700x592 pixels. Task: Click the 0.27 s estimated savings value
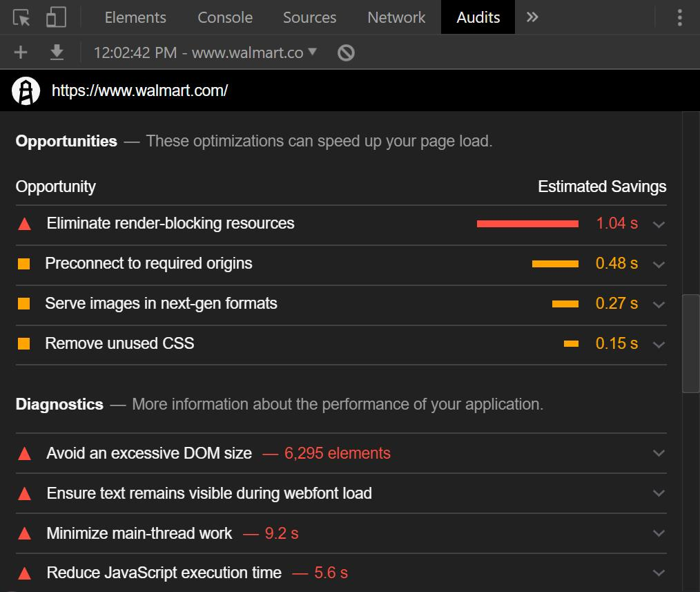(616, 304)
